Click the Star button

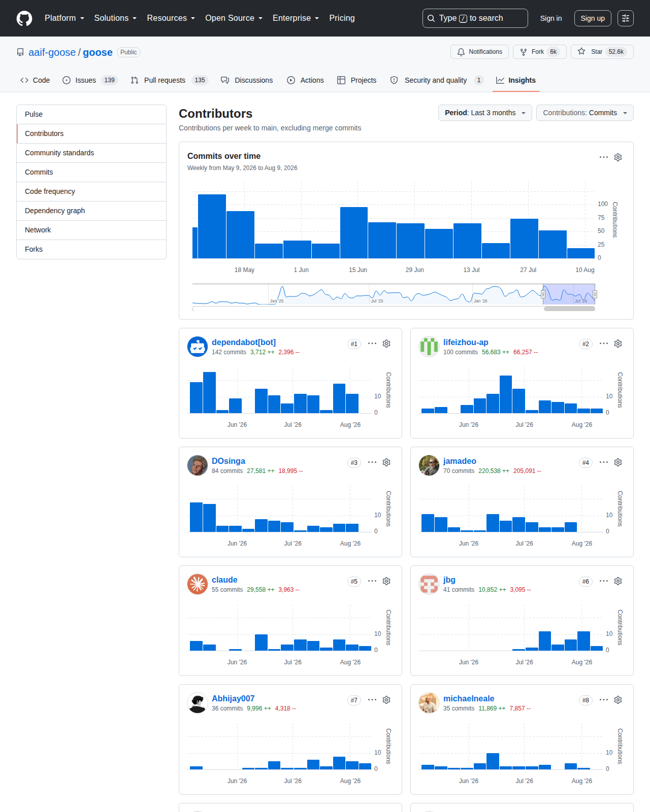point(602,52)
